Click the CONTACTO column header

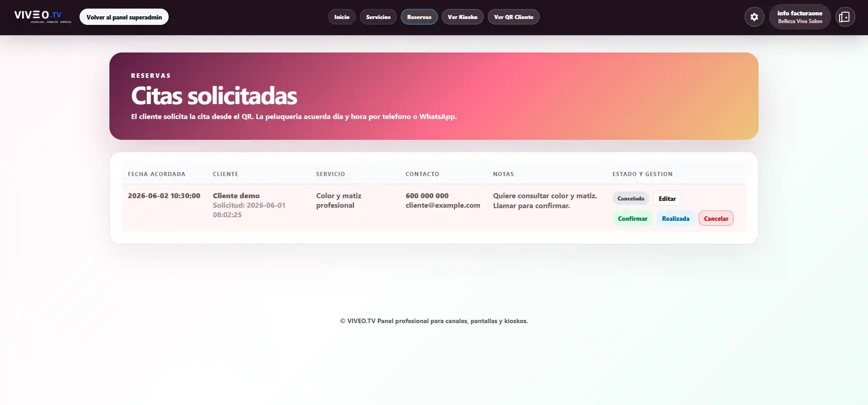pos(422,174)
